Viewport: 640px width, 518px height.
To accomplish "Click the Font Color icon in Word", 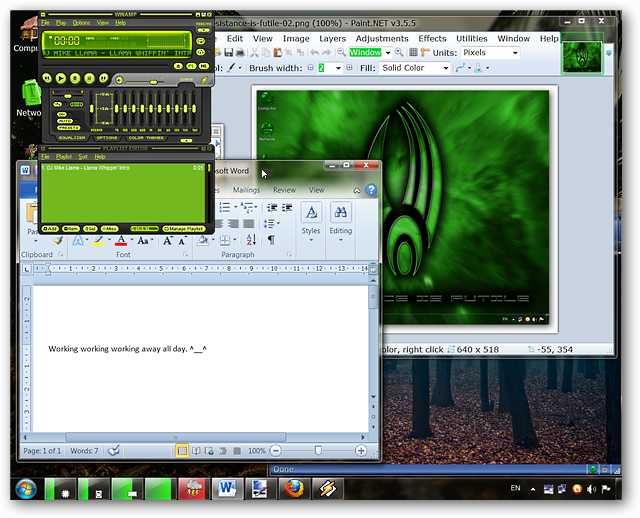I will pos(121,241).
